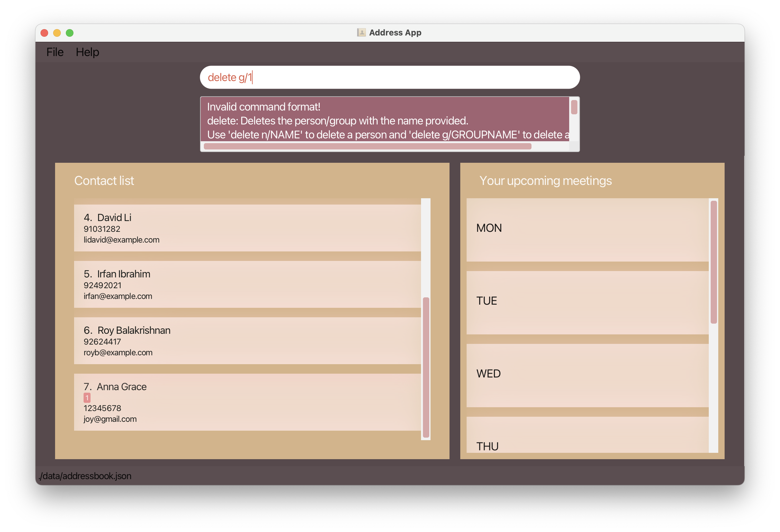The image size is (780, 532).
Task: Select the Roy Balakrishnan contact card
Action: tap(247, 341)
